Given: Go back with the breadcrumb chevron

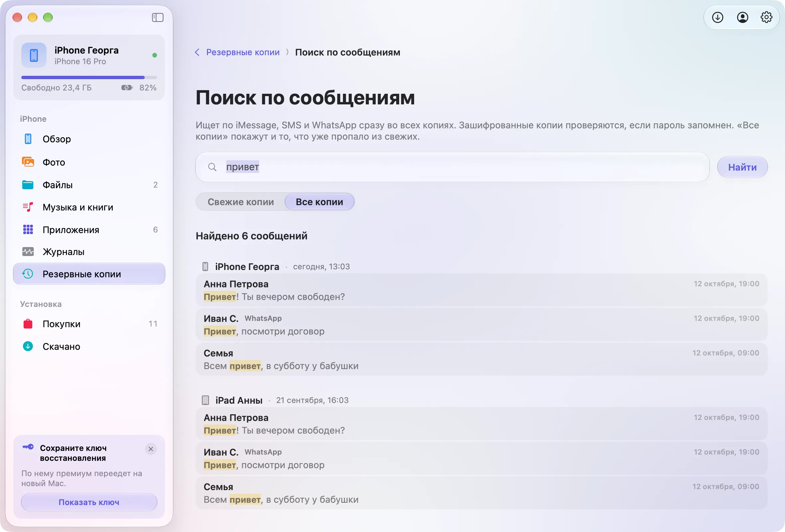Looking at the screenshot, I should point(197,52).
